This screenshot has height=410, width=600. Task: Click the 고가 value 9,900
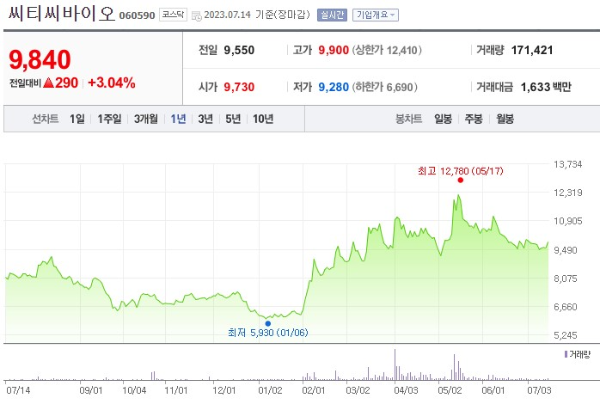[334, 50]
